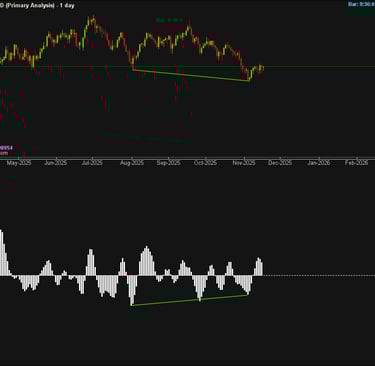Click the latest white oscillator histogram bar
This screenshot has height=366, width=375.
[x=262, y=268]
